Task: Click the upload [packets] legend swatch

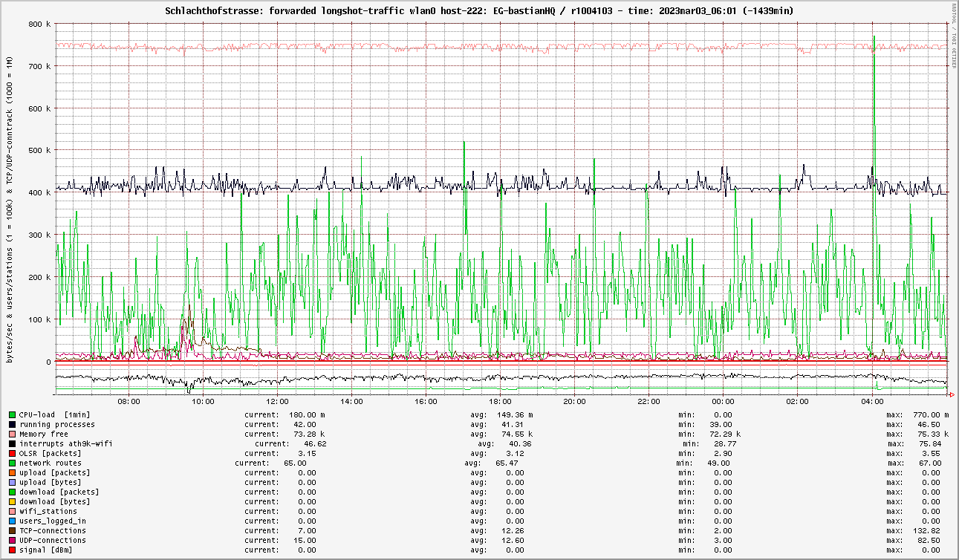Action: (13, 472)
